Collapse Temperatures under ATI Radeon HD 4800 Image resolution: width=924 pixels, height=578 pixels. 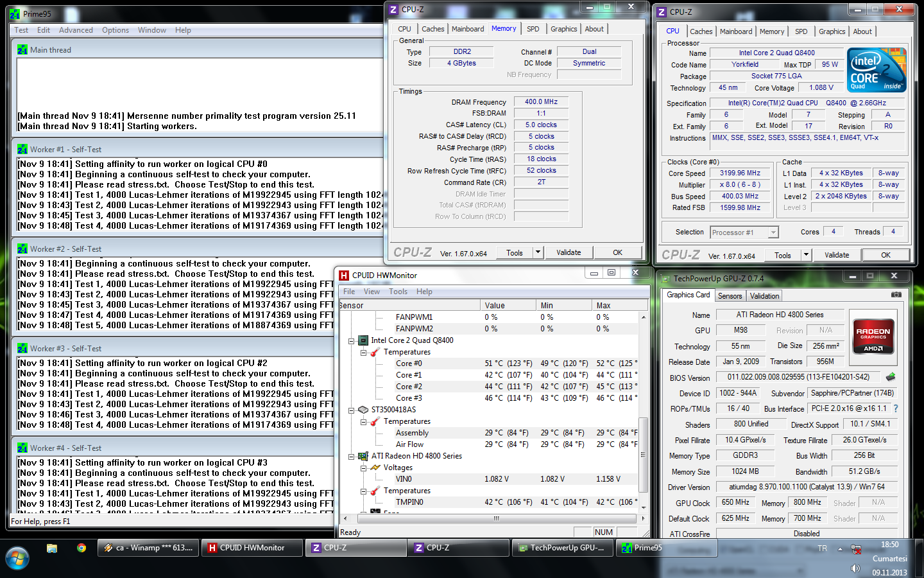point(363,491)
